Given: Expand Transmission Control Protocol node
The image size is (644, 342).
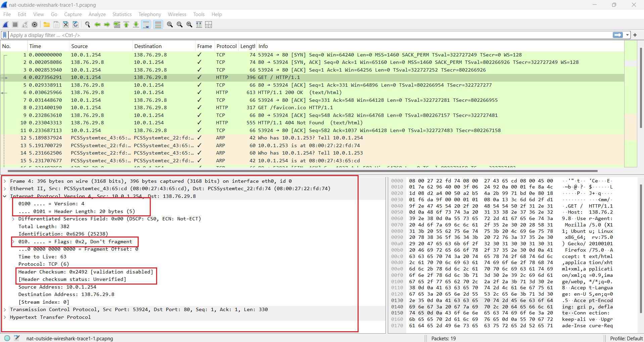Looking at the screenshot, I should tap(5, 309).
